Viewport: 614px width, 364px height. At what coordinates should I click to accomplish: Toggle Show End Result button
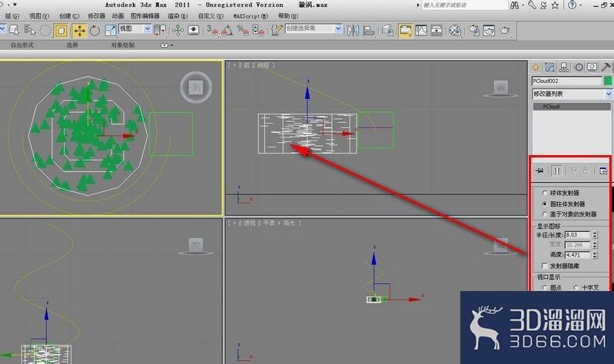pyautogui.click(x=557, y=170)
